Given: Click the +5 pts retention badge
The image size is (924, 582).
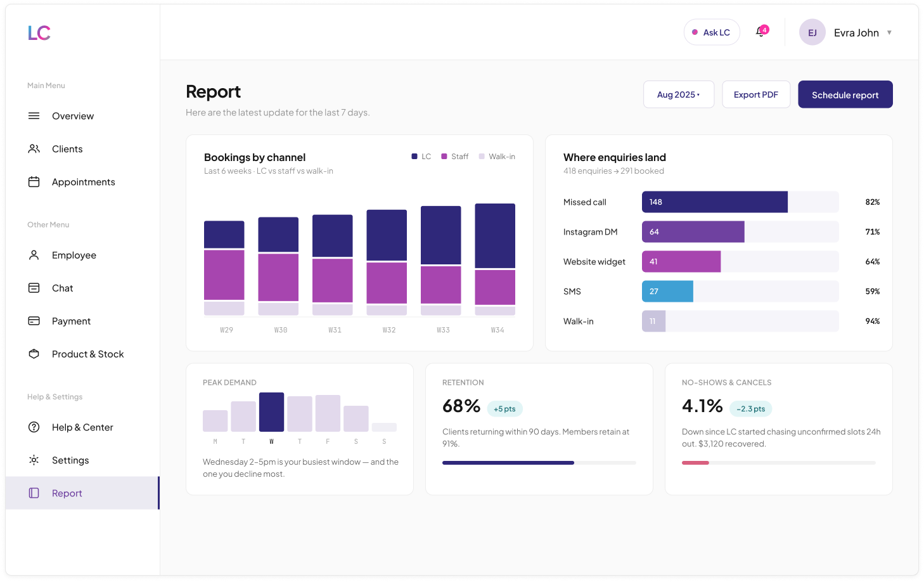Looking at the screenshot, I should [x=505, y=409].
